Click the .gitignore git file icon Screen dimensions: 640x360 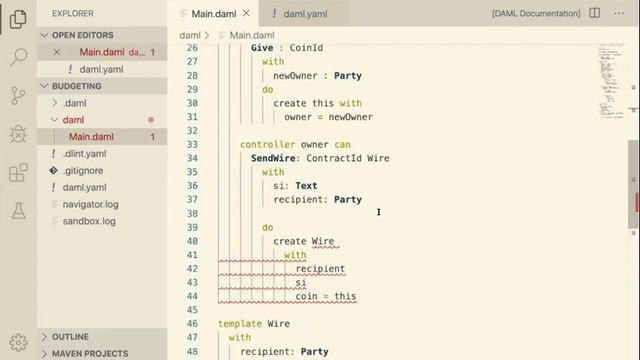tap(53, 171)
